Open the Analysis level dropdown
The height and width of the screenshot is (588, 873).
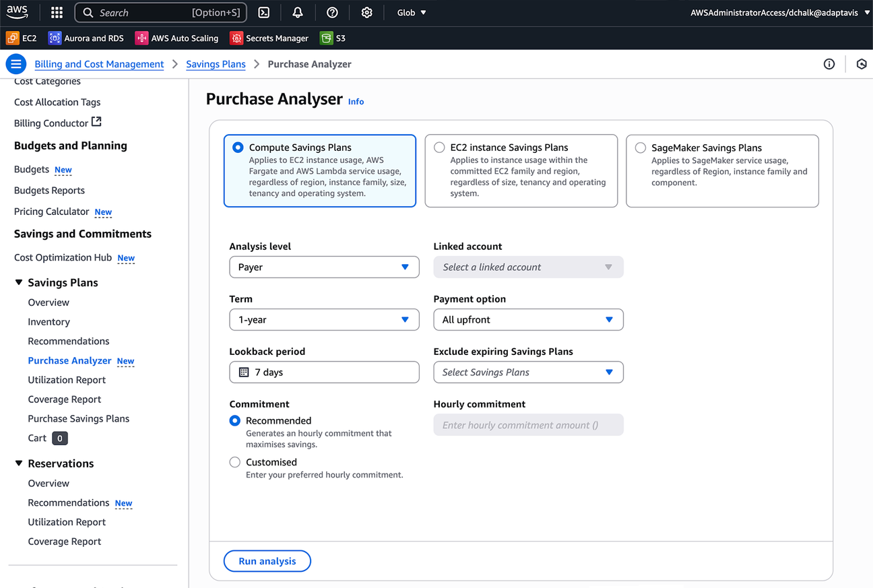(x=324, y=267)
